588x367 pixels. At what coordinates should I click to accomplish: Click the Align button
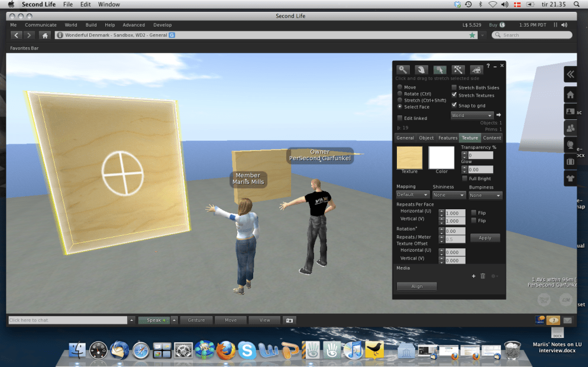[417, 286]
